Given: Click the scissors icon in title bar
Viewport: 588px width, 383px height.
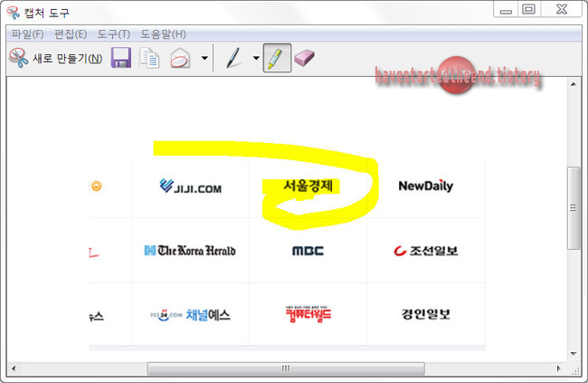Looking at the screenshot, I should pyautogui.click(x=14, y=13).
